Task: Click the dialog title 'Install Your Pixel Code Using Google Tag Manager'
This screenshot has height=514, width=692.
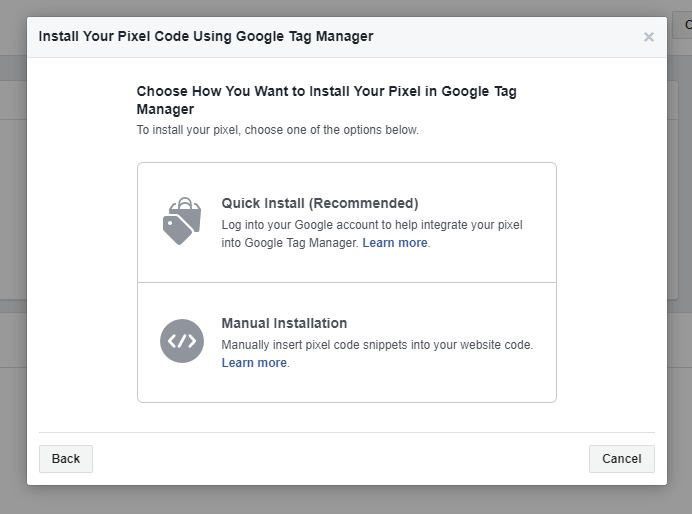Action: tap(206, 36)
